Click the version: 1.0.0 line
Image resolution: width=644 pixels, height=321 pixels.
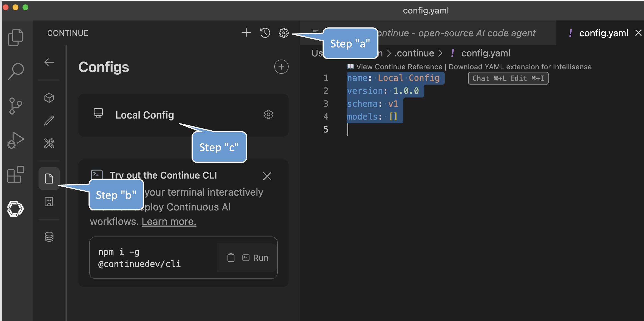coord(383,91)
